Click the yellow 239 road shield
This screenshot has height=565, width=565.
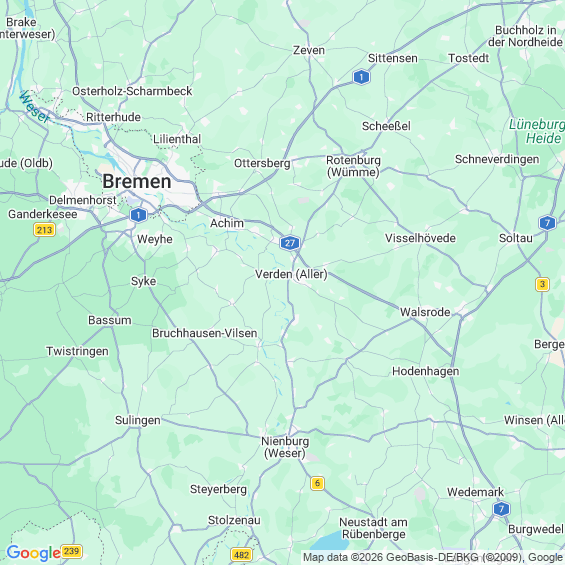[71, 551]
